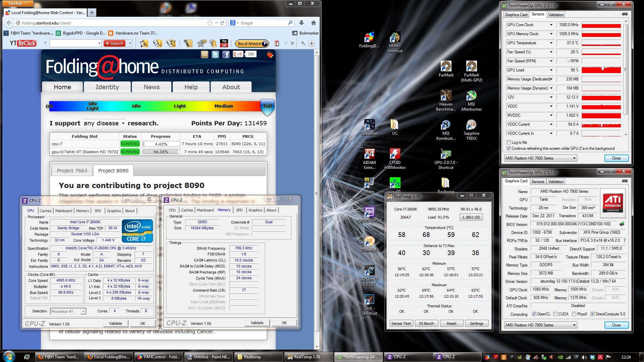
Task: Click Sensor Test button in RealTemp
Action: tap(401, 323)
